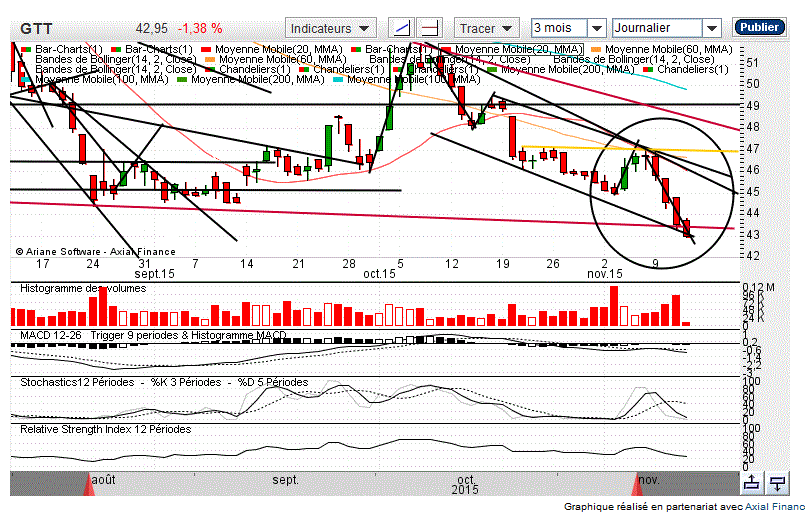Click the sept. label on the timeline

click(x=285, y=480)
